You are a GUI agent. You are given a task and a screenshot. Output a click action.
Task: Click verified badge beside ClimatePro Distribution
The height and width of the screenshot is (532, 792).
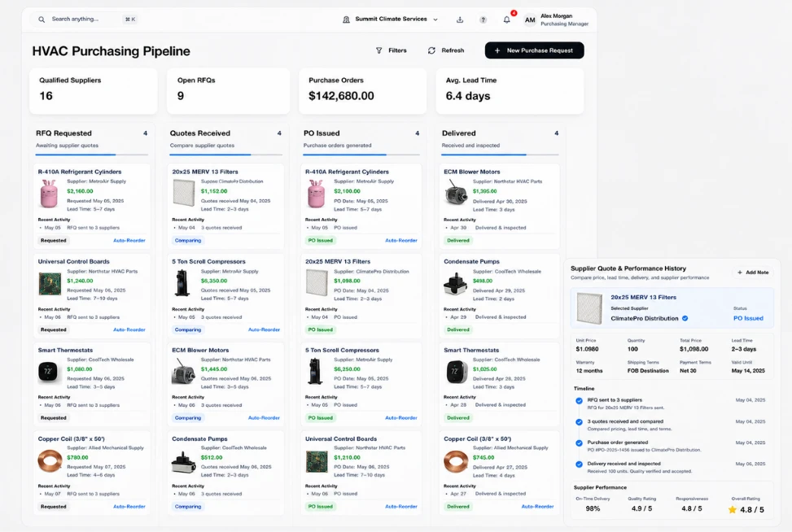[685, 319]
